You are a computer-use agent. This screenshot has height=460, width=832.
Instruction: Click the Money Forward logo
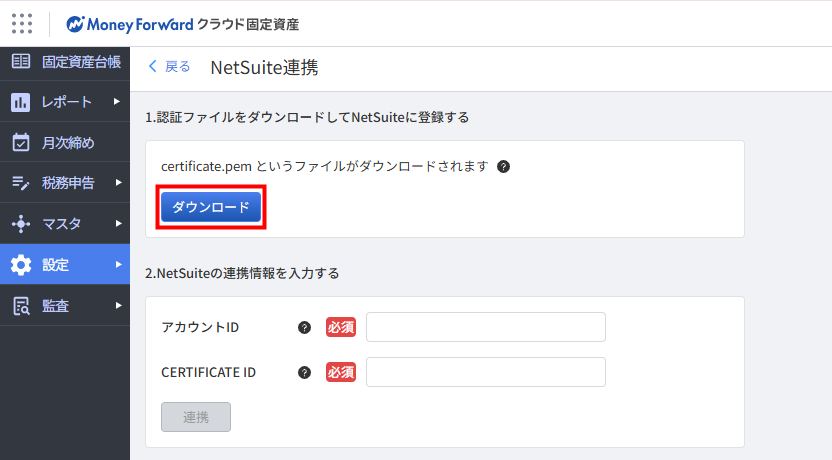[x=130, y=23]
